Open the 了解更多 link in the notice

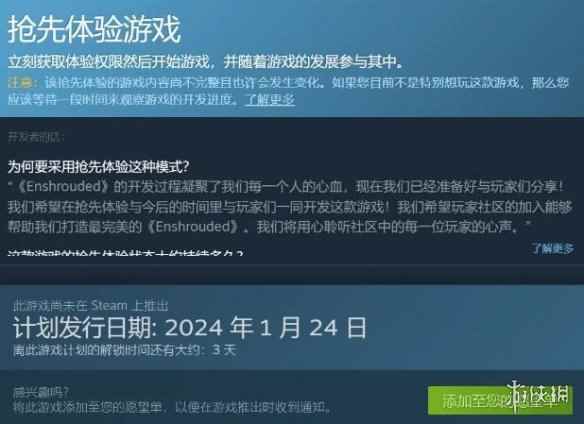[270, 100]
